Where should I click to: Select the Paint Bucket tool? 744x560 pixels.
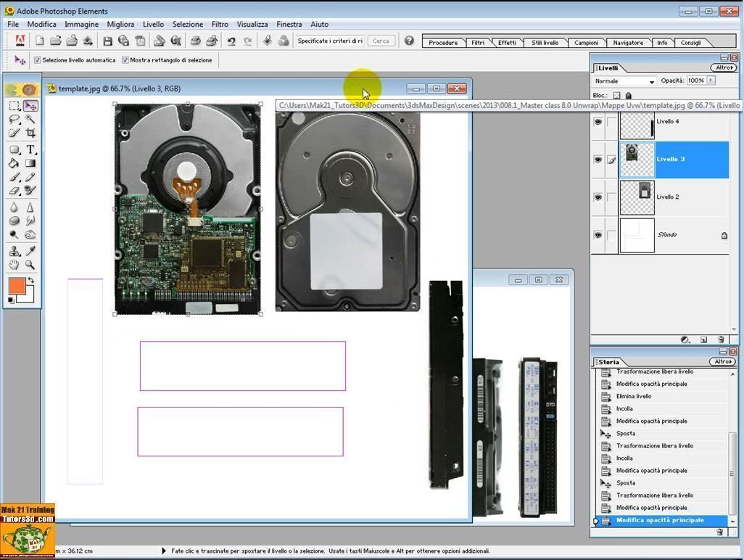pyautogui.click(x=15, y=163)
